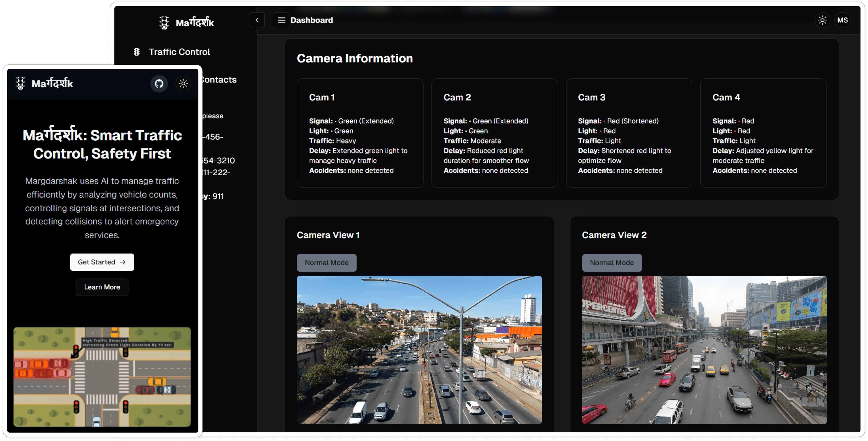
Task: Click the traffic light icon beside Traffic Control
Action: (x=136, y=52)
